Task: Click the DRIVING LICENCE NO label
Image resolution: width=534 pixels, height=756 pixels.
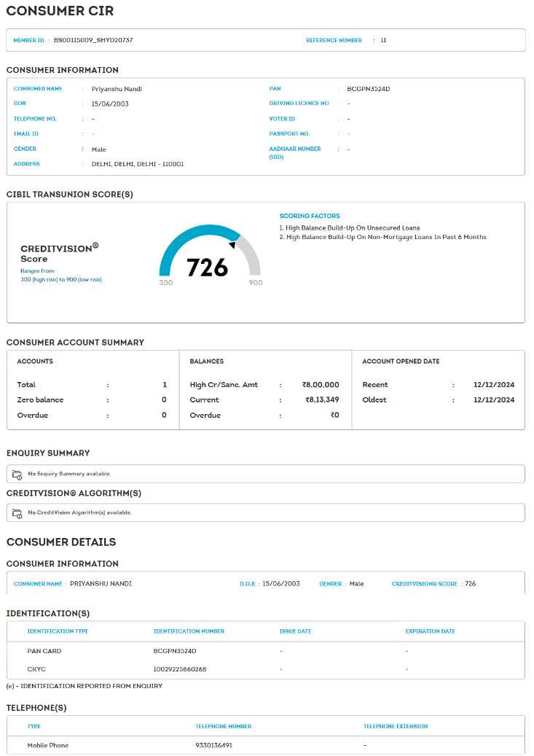Action: click(x=299, y=104)
